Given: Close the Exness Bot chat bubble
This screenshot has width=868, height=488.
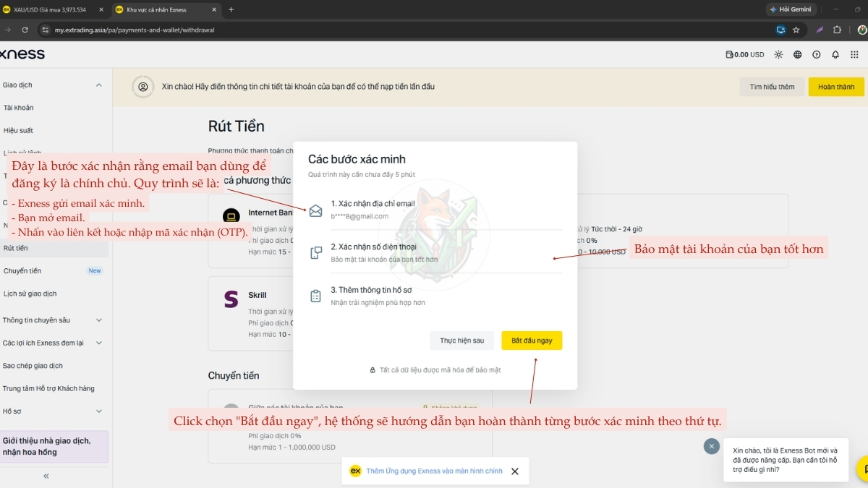Looking at the screenshot, I should [712, 447].
